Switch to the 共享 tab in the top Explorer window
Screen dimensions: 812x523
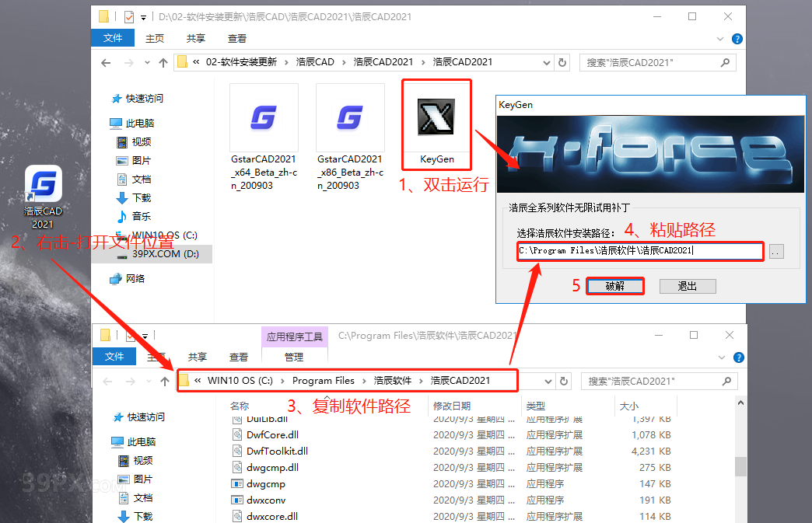pyautogui.click(x=196, y=38)
